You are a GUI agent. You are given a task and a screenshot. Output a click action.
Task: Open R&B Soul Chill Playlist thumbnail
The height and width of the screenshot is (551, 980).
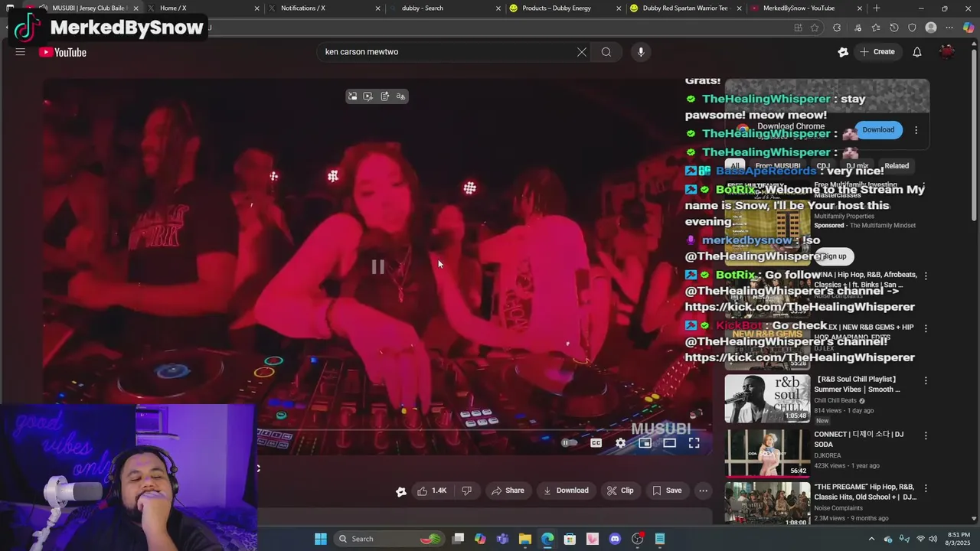tap(767, 398)
